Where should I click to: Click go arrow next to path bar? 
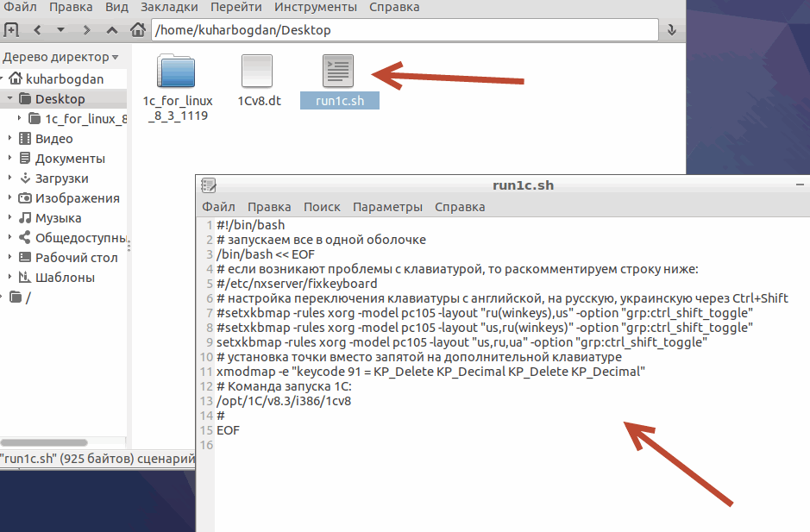click(x=673, y=30)
